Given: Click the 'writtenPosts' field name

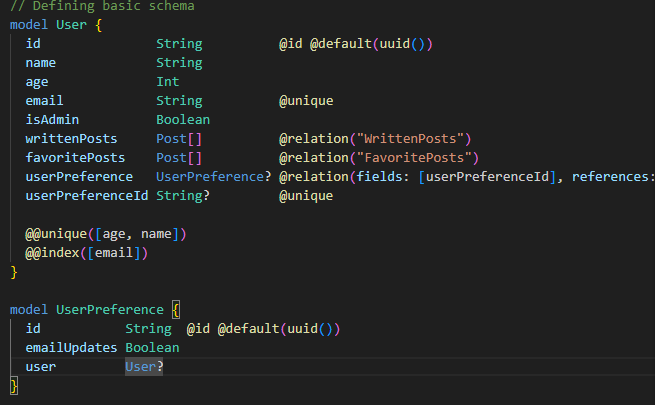Looking at the screenshot, I should pyautogui.click(x=71, y=139).
